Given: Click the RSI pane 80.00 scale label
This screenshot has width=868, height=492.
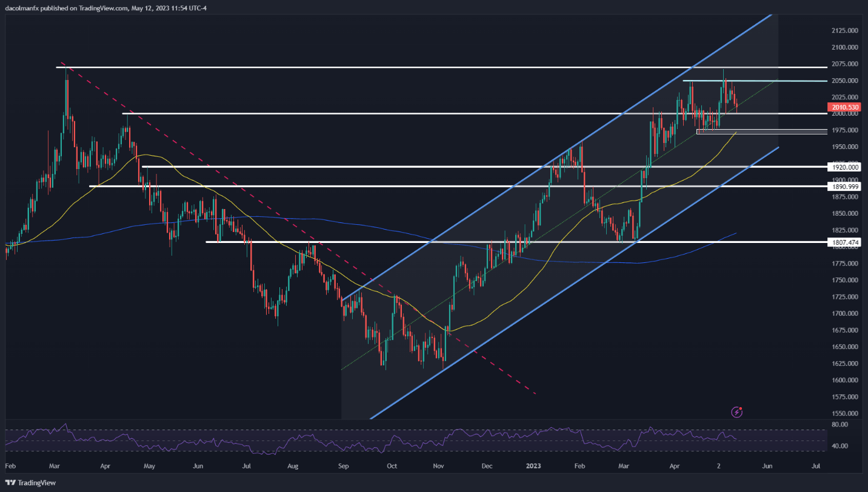Looking at the screenshot, I should (x=840, y=425).
